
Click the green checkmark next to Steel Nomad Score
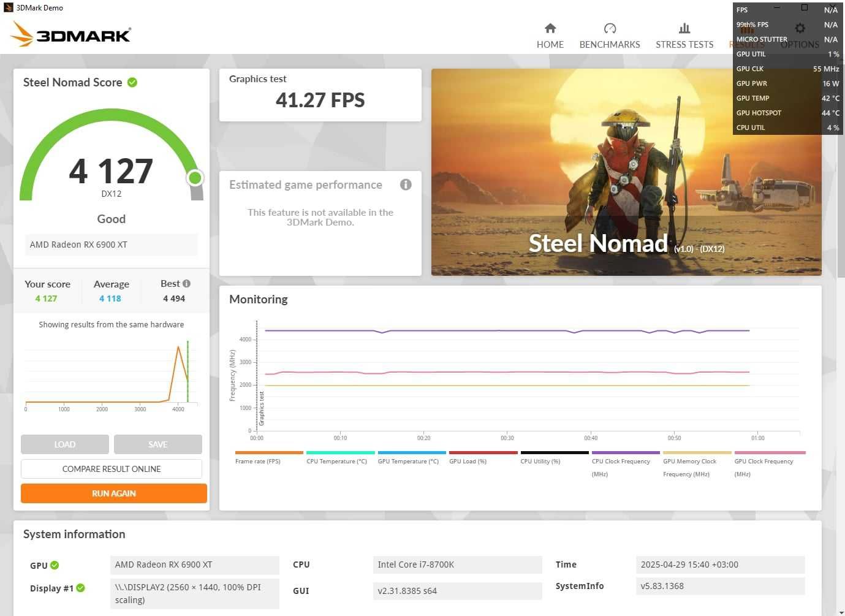click(x=132, y=82)
